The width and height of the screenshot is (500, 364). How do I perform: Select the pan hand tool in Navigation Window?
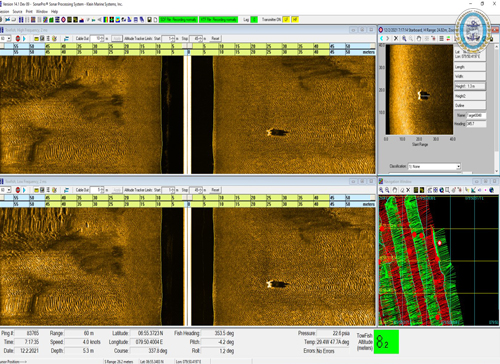click(395, 190)
